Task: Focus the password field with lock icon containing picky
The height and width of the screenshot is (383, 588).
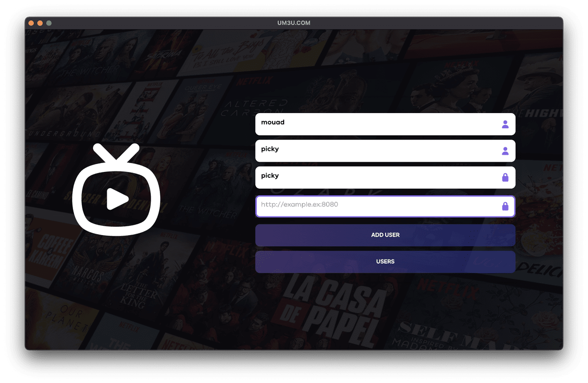Action: click(385, 177)
